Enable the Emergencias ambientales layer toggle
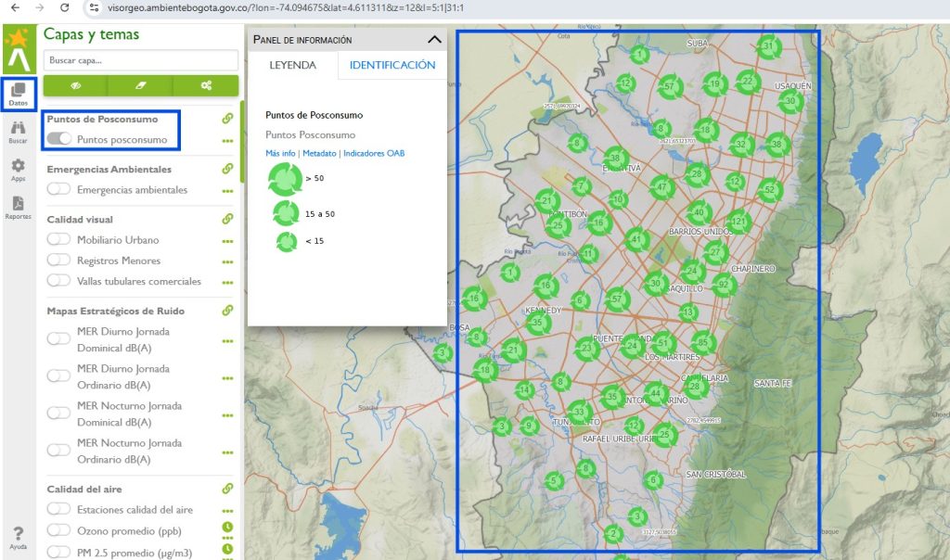950x560 pixels. (59, 189)
